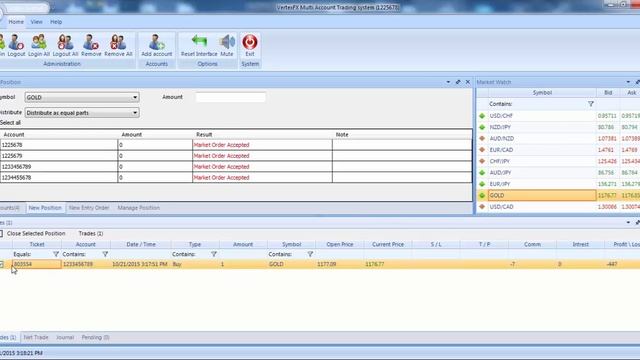Click the USD/CHF green arrow indicator
The height and width of the screenshot is (360, 640).
(x=482, y=116)
